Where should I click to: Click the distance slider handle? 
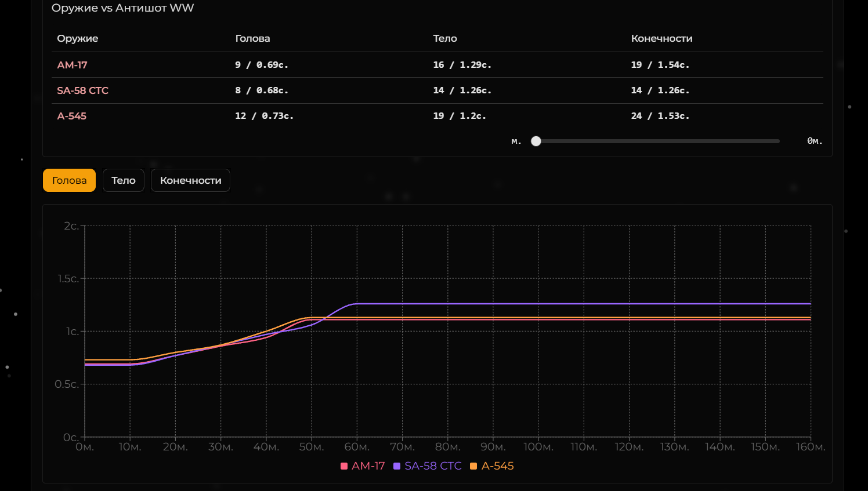click(536, 141)
